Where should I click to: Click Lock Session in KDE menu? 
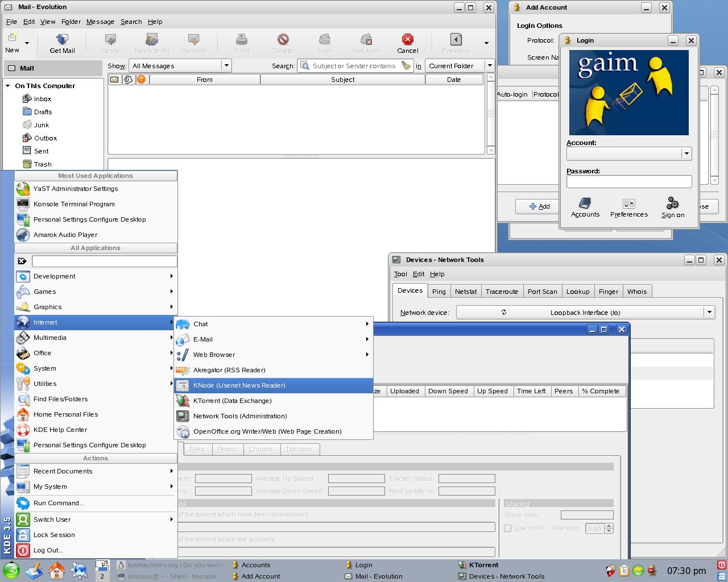[x=96, y=535]
